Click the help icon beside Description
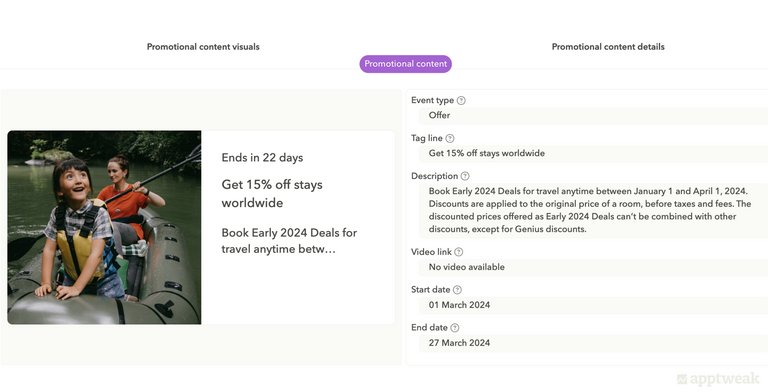 pyautogui.click(x=465, y=176)
